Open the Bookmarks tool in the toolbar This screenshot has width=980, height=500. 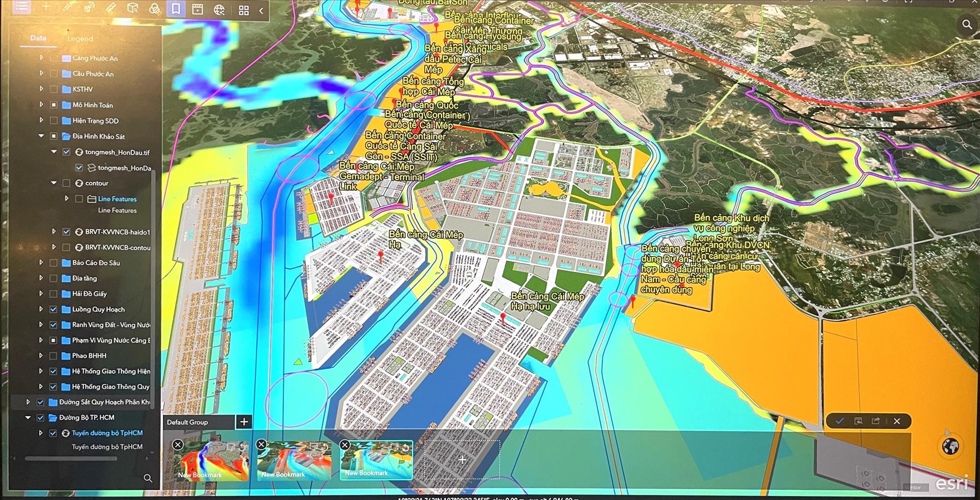[176, 9]
